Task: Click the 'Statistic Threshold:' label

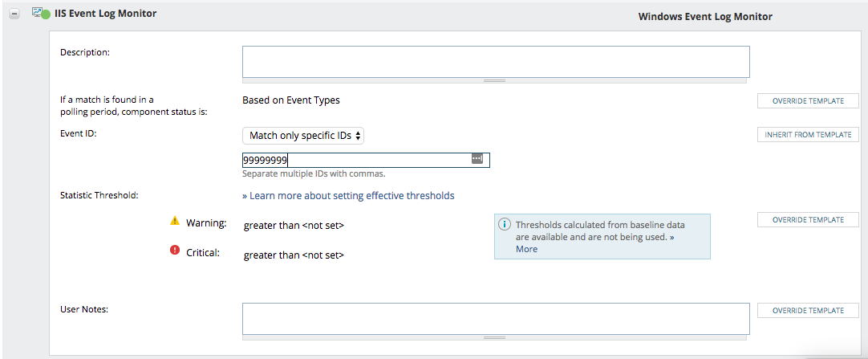Action: click(99, 195)
